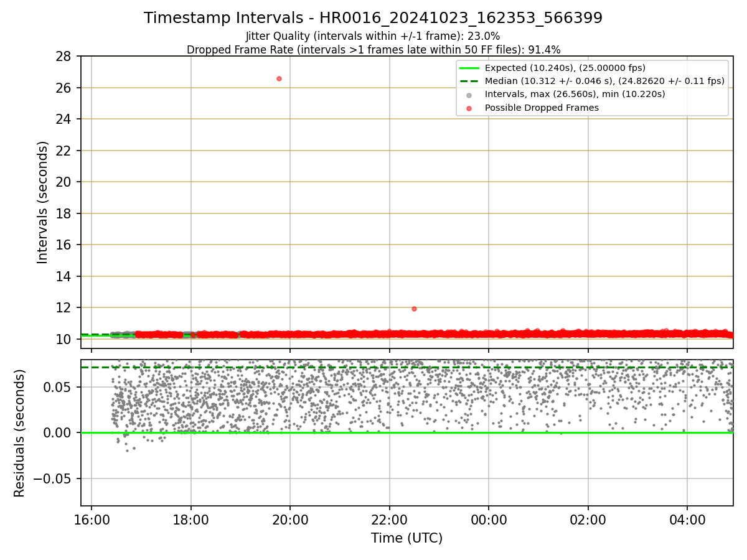Click the '16' tick on the intervals axis
This screenshot has height=560, width=747.
point(63,245)
